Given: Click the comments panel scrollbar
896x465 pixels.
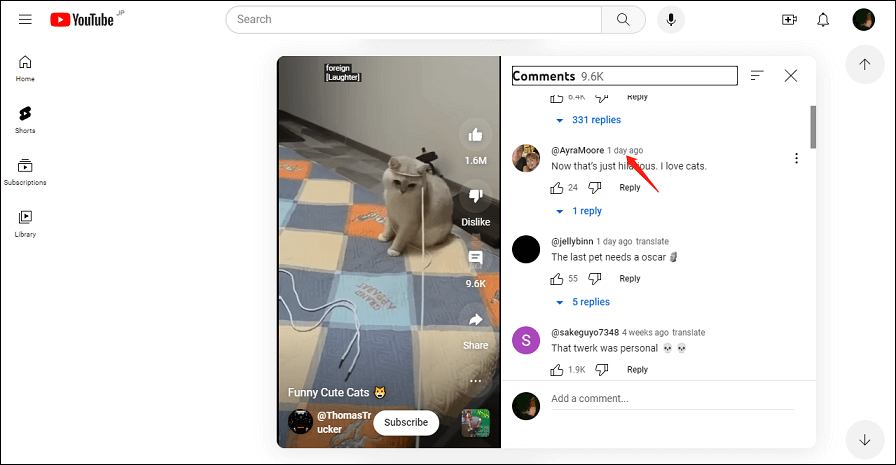Looking at the screenshot, I should click(813, 125).
